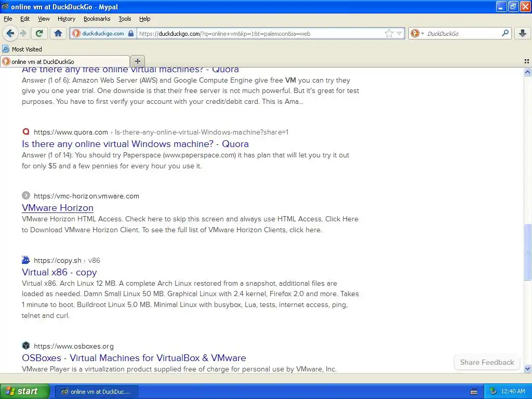The height and width of the screenshot is (399, 532).
Task: Click the vertical scrollbar thumb
Action: point(527,252)
